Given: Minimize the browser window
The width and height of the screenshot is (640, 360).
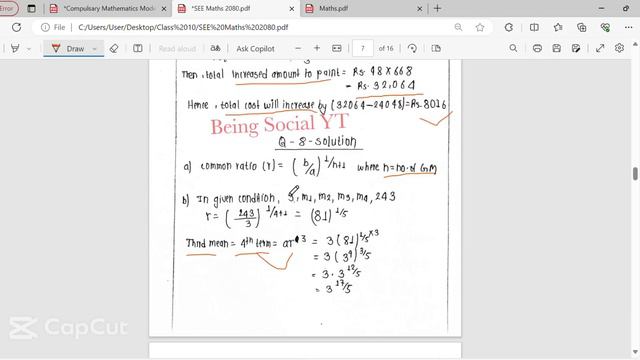Looking at the screenshot, I should [x=601, y=8].
